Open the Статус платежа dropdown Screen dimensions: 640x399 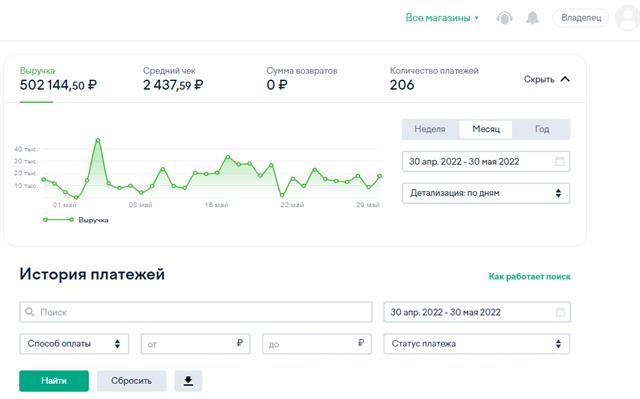[x=477, y=344]
